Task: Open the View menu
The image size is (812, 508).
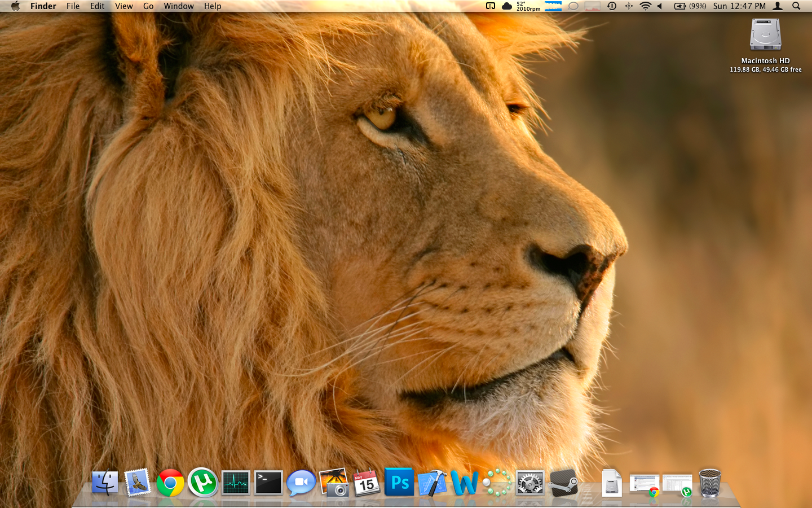Action: (x=124, y=6)
